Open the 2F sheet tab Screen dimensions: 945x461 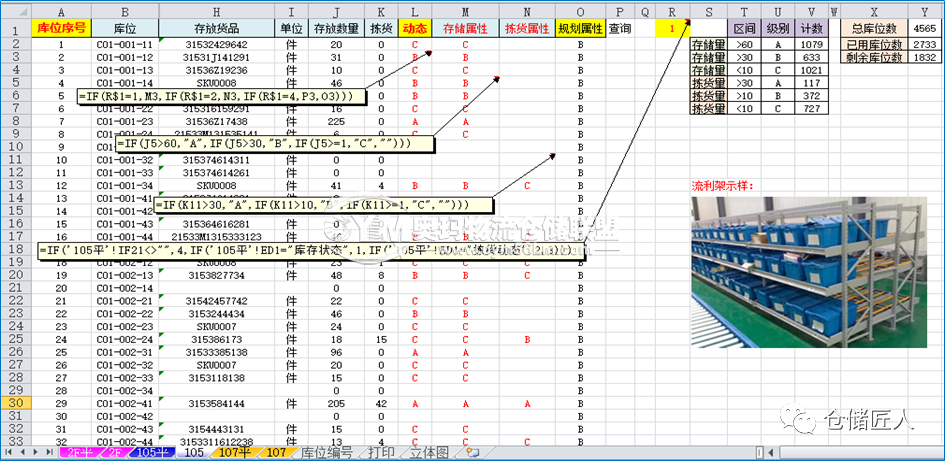click(x=116, y=452)
